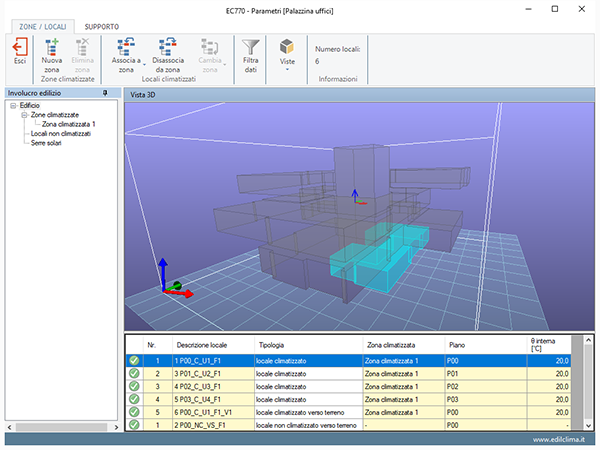Click status check icon for 1 P00_C_U1_F1

click(134, 360)
